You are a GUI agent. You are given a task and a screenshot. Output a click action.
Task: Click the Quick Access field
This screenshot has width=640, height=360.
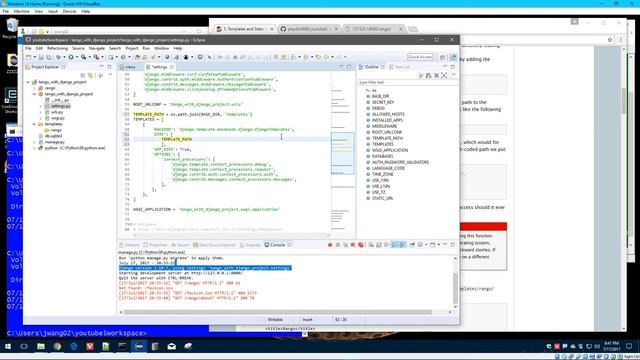420,57
